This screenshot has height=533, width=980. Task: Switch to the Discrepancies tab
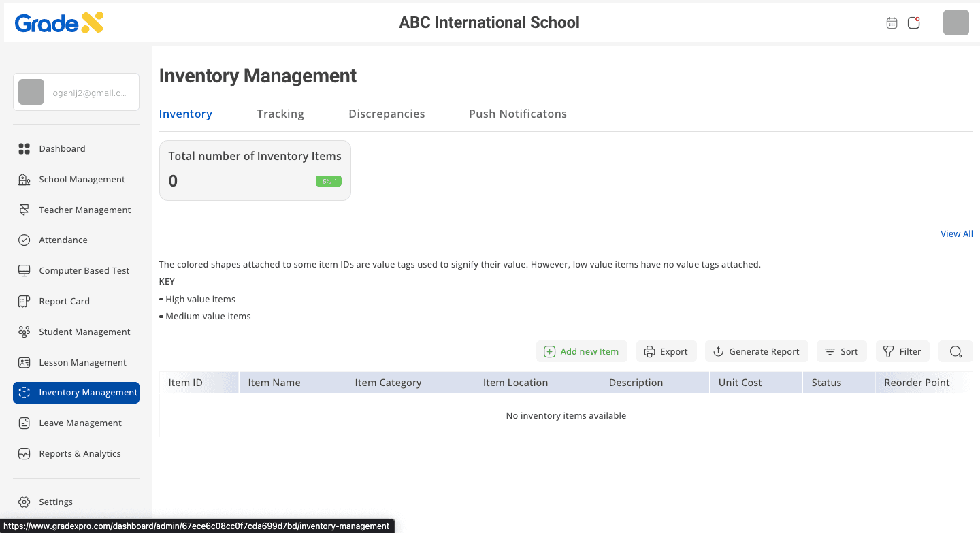(387, 114)
